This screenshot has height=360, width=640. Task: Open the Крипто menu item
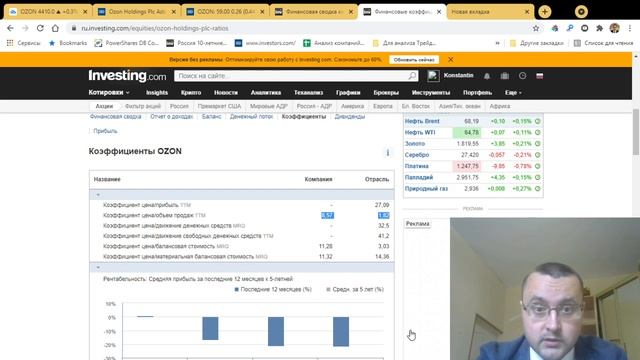pos(191,93)
